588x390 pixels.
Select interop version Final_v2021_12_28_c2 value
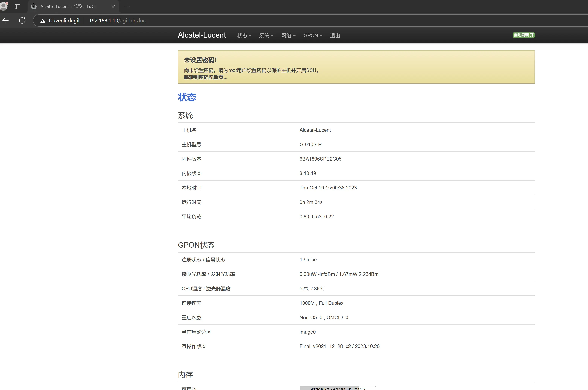(x=325, y=346)
